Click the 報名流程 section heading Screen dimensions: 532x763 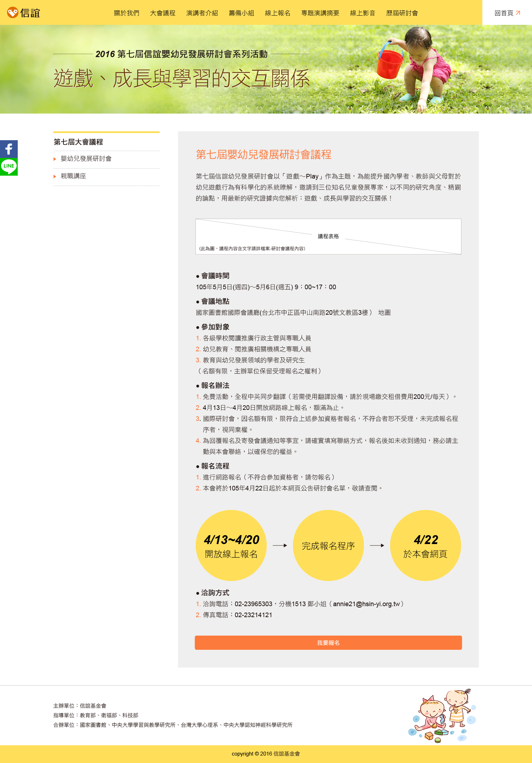(x=213, y=466)
